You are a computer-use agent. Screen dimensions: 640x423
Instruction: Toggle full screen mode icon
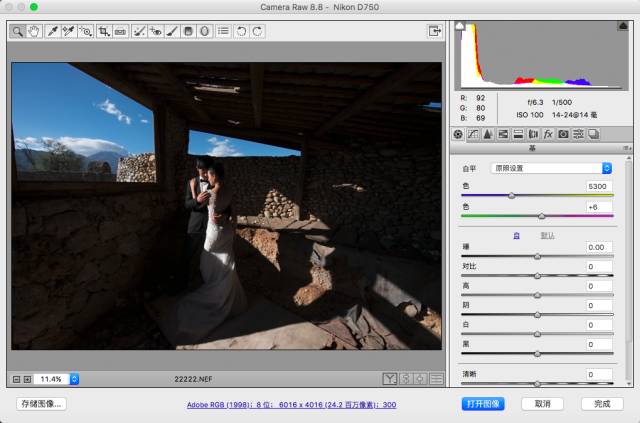pyautogui.click(x=435, y=31)
